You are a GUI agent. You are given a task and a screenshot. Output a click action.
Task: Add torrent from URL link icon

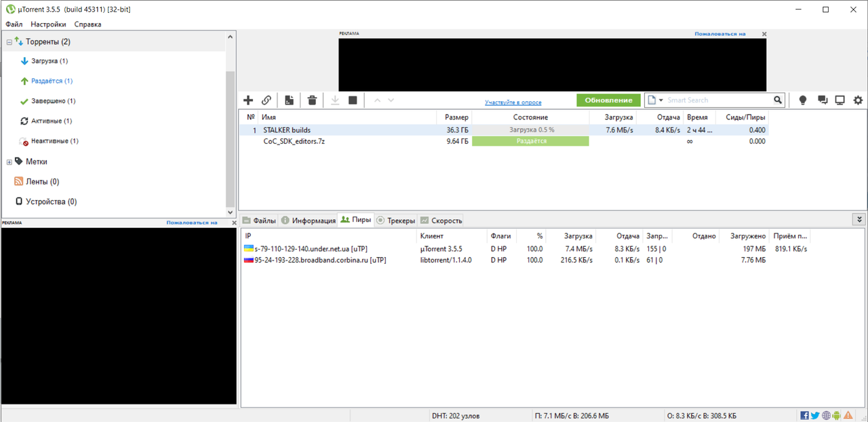[x=267, y=100]
